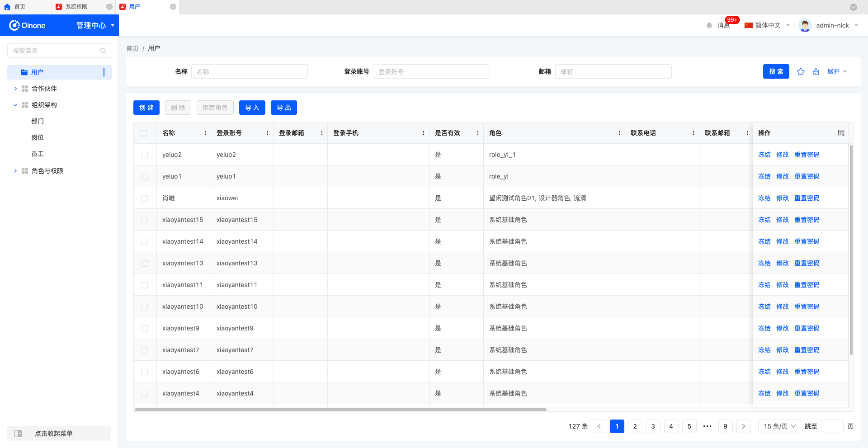This screenshot has width=868, height=448.
Task: Open the 管理中心 module dropdown
Action: pyautogui.click(x=95, y=25)
